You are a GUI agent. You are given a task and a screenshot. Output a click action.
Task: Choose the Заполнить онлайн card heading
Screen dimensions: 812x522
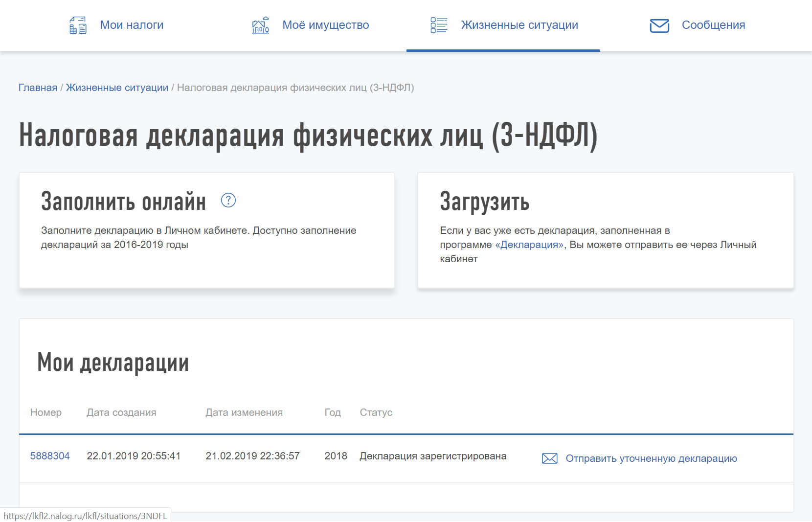coord(123,202)
